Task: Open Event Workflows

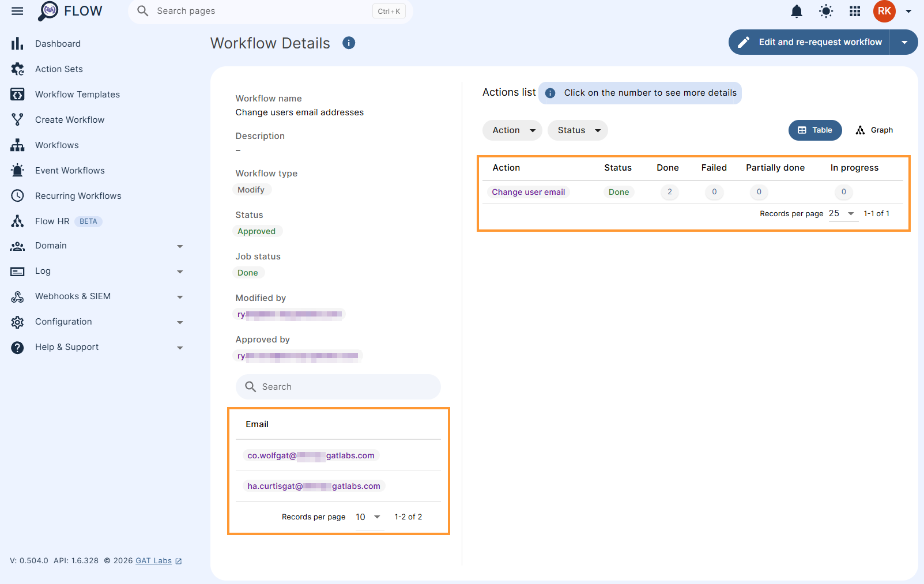Action: [x=70, y=171]
